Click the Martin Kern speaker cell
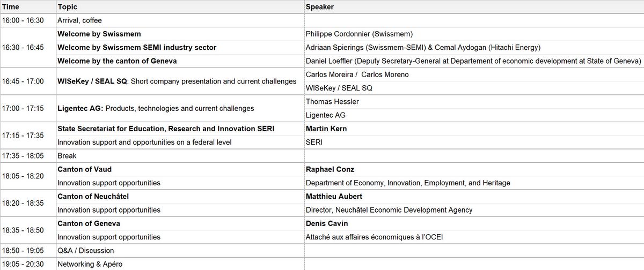The width and height of the screenshot is (644, 270). 326,129
